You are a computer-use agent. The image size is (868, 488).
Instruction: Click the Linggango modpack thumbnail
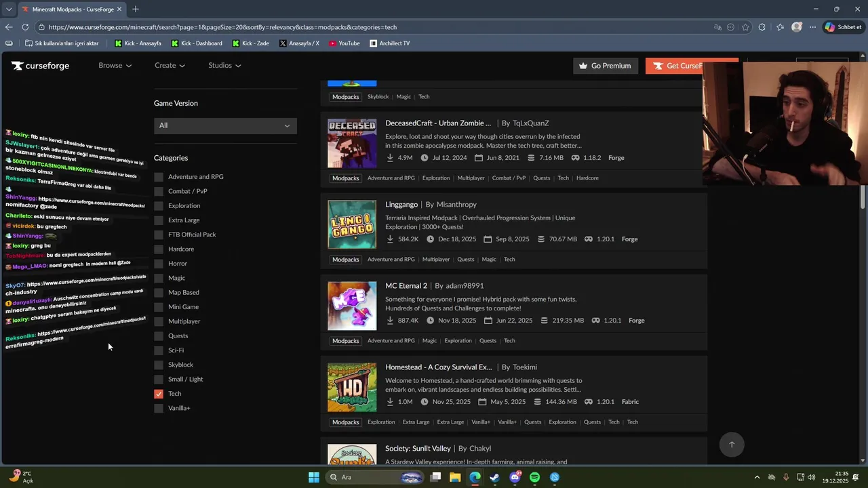(x=352, y=225)
